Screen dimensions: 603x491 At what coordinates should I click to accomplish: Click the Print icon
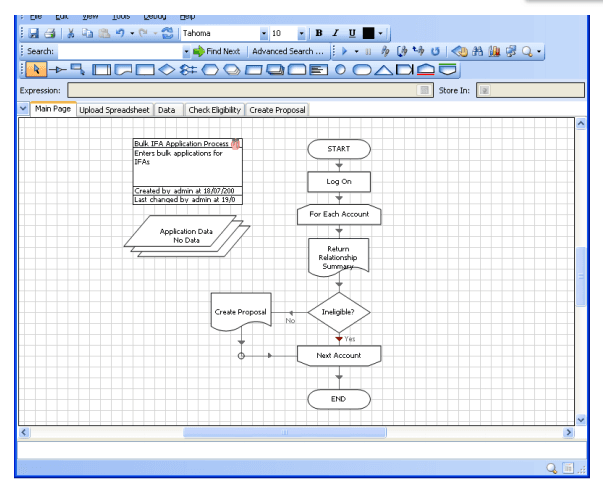44,33
